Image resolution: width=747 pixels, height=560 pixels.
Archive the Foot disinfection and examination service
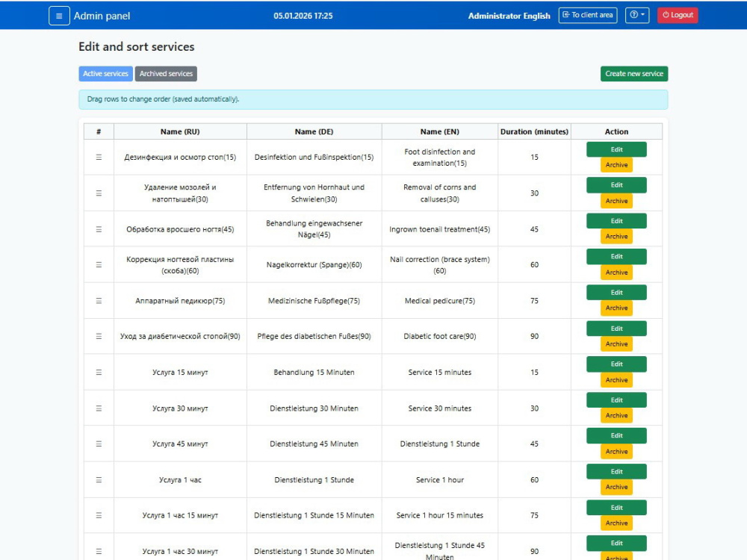coord(616,165)
